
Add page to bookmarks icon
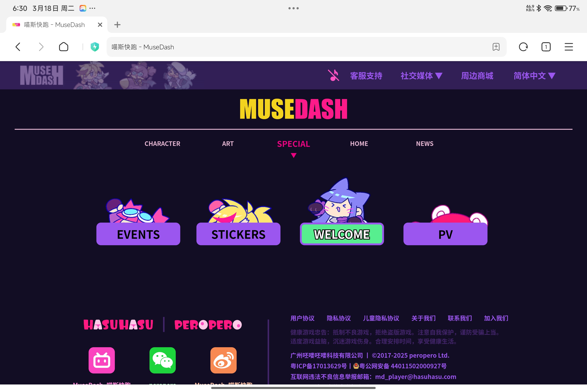(496, 47)
